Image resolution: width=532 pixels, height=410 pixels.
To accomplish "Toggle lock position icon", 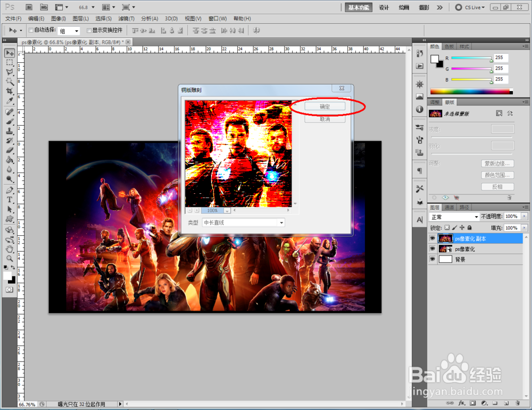I will 462,227.
